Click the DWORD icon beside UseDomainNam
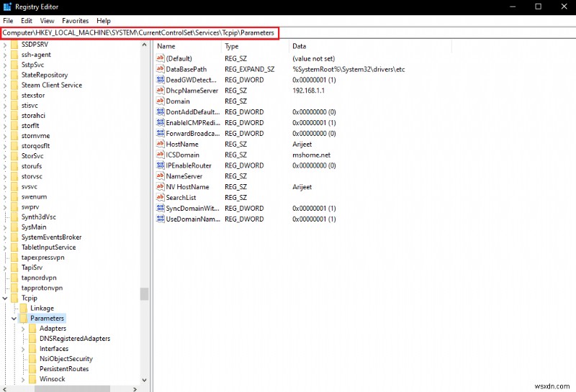Image resolution: width=576 pixels, height=392 pixels. click(x=160, y=219)
